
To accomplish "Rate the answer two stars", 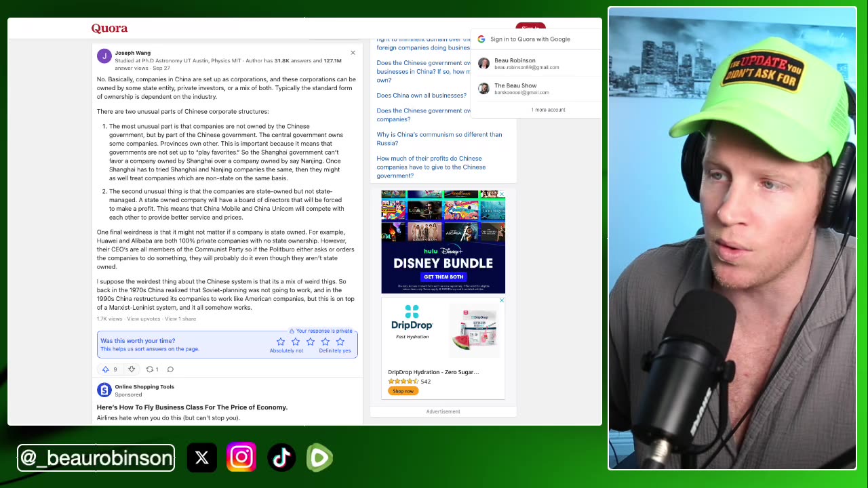I will (x=296, y=342).
